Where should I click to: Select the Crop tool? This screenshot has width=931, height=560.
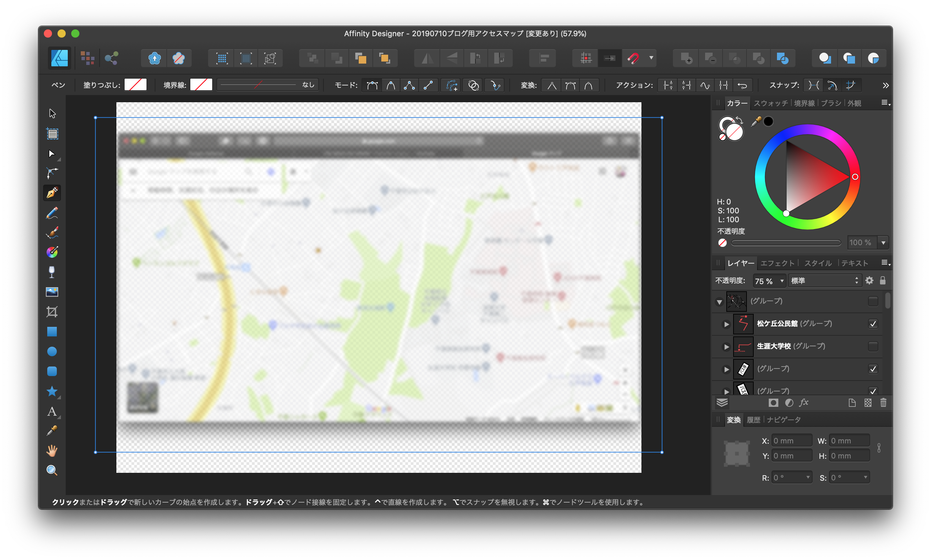point(52,312)
